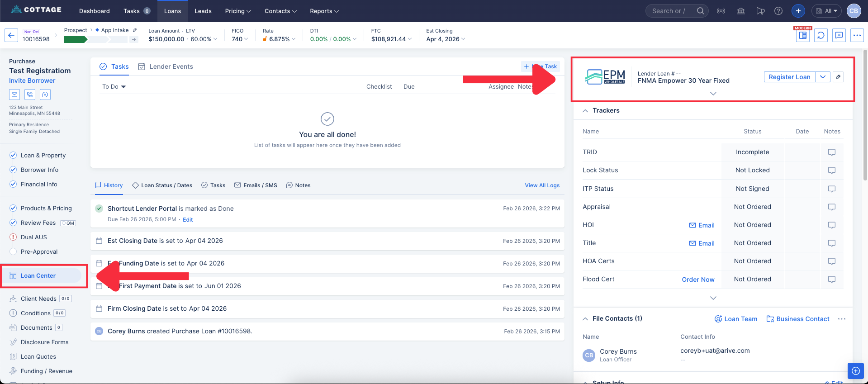Switch to the Notes history tab
The width and height of the screenshot is (868, 384).
point(299,185)
